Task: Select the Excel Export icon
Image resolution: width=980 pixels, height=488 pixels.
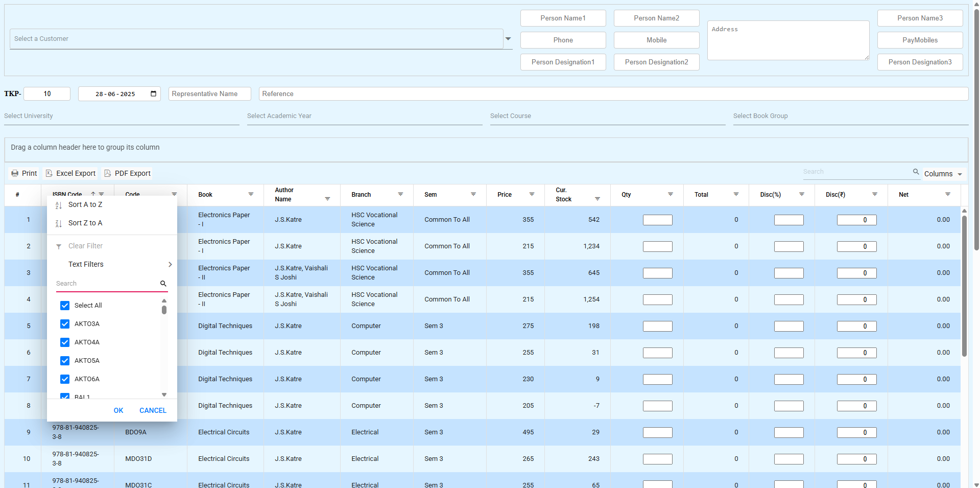Action: (x=49, y=173)
